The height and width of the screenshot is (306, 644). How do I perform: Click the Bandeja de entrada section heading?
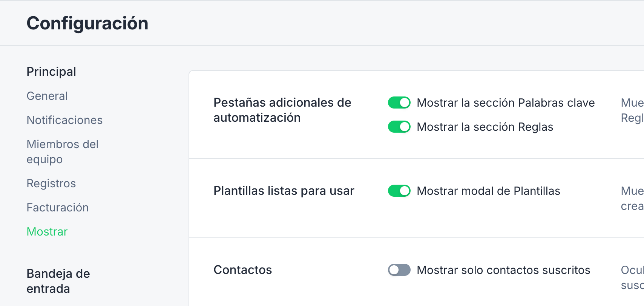[58, 281]
